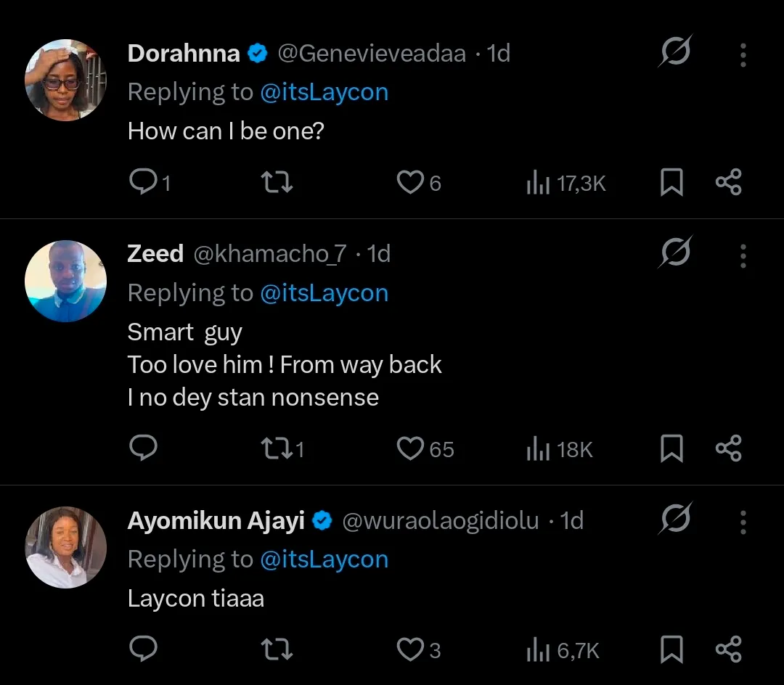View Zeed's profile avatar
The height and width of the screenshot is (685, 784).
[66, 281]
